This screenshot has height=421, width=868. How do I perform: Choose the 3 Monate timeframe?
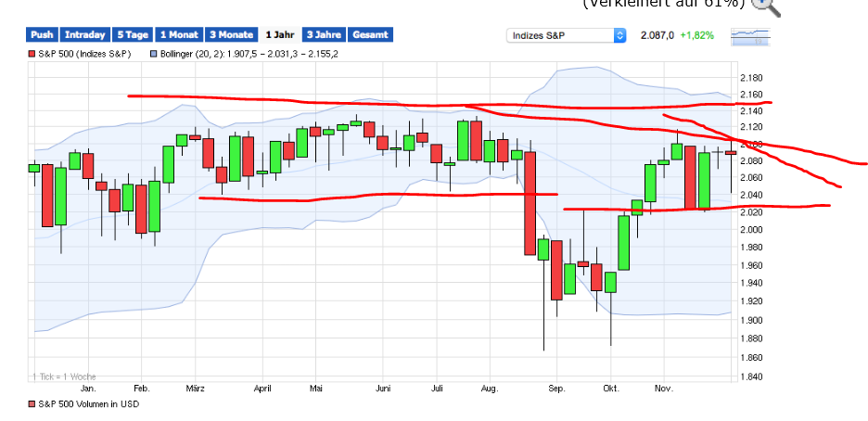[x=232, y=35]
